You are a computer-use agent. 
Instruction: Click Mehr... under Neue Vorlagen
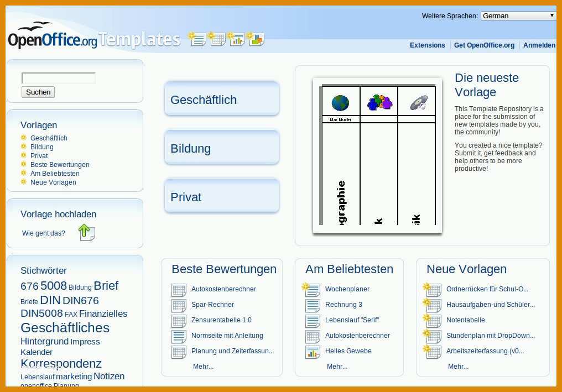[x=458, y=367]
